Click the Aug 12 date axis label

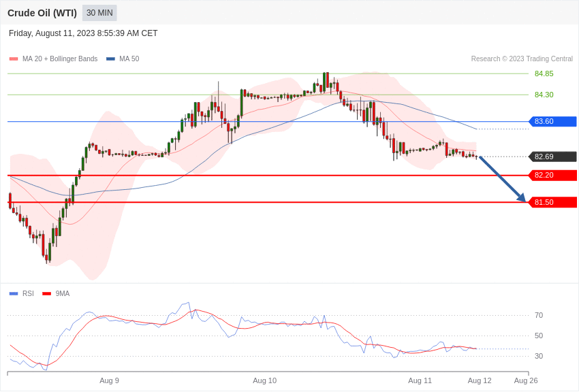[480, 380]
